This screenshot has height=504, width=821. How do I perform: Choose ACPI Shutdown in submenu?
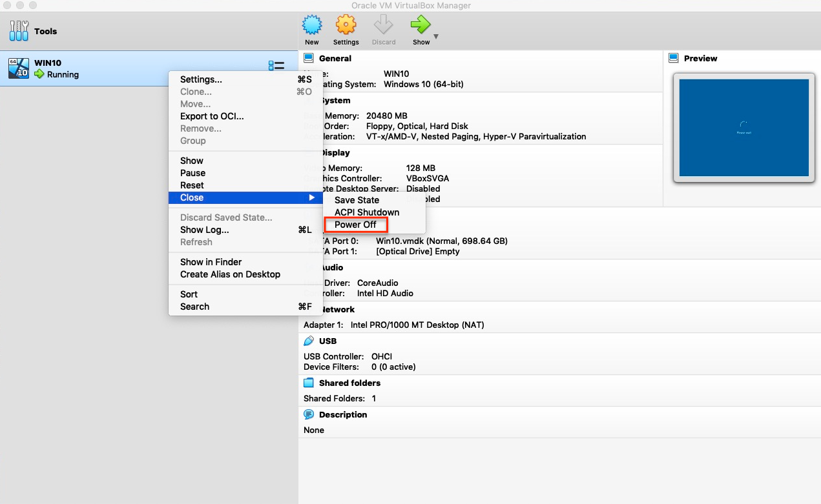coord(375,212)
